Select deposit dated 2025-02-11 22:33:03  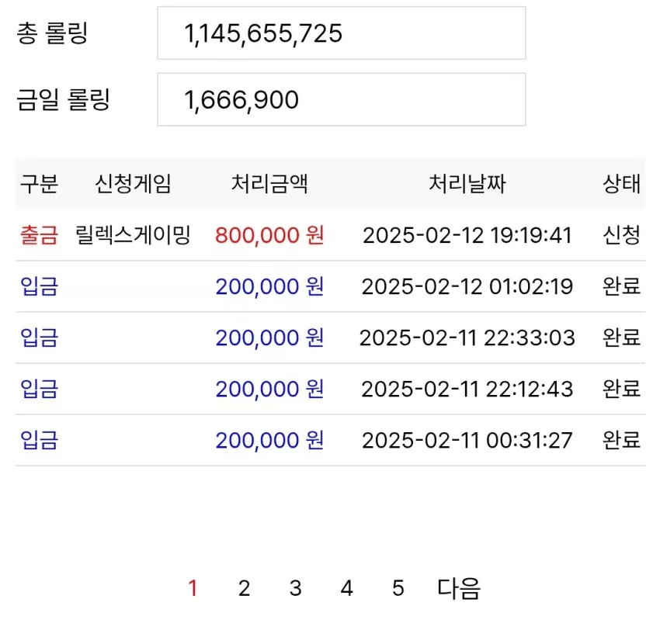click(331, 338)
